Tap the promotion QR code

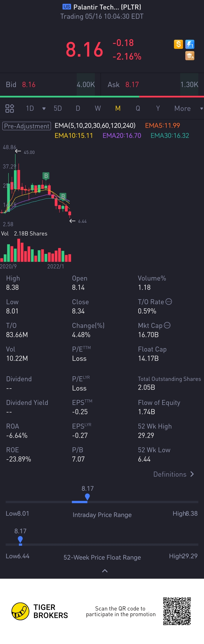[x=177, y=611]
